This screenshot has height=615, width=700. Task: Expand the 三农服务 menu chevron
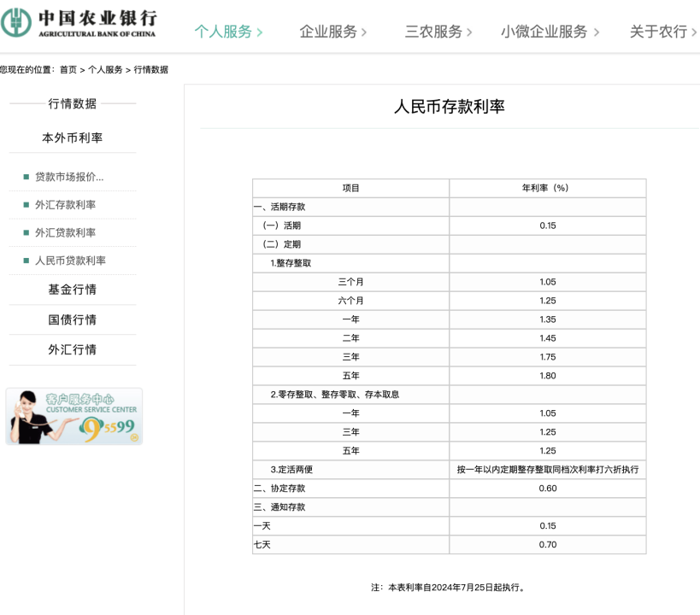pyautogui.click(x=469, y=32)
